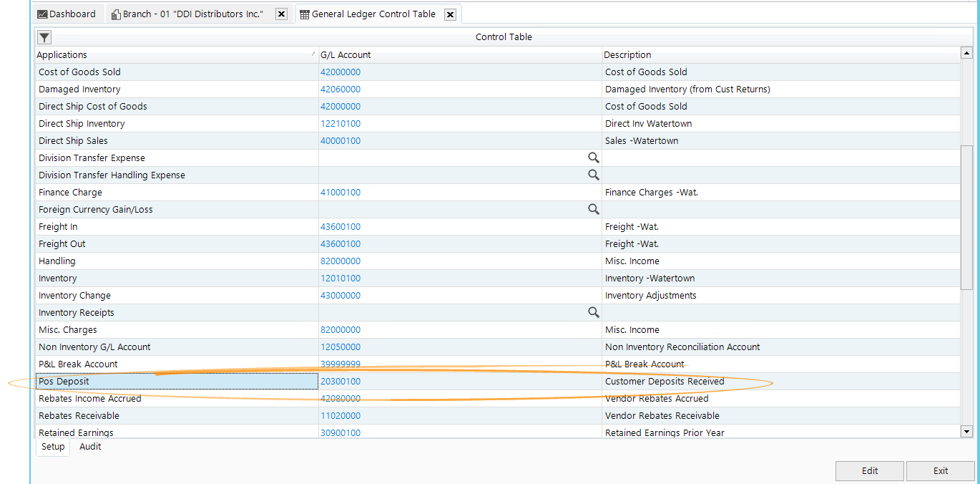
Task: Open account lookup for Division Transfer Handling Expense
Action: pyautogui.click(x=593, y=175)
